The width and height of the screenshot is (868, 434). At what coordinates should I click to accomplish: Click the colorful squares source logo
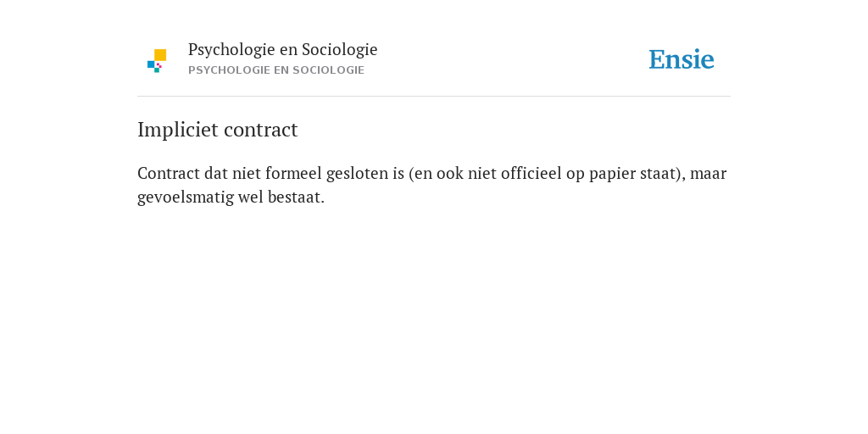pos(157,61)
